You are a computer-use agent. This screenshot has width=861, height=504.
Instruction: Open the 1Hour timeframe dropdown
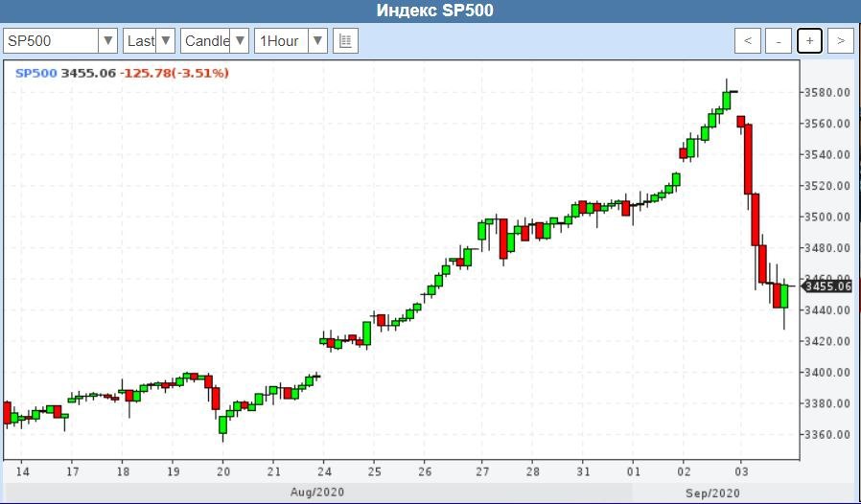tap(291, 41)
